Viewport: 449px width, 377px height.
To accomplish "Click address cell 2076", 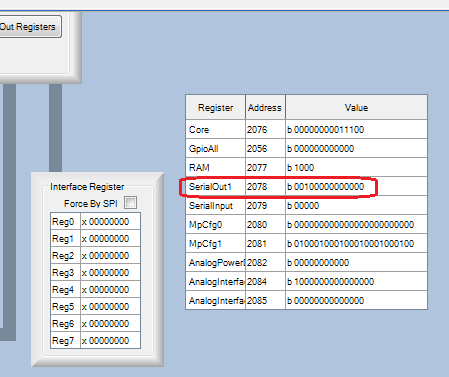I will tap(265, 129).
